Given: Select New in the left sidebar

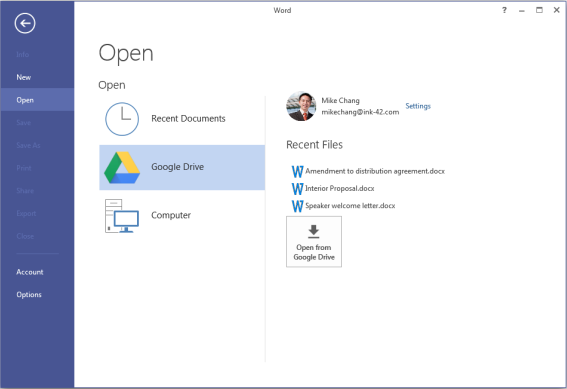Looking at the screenshot, I should coord(24,77).
